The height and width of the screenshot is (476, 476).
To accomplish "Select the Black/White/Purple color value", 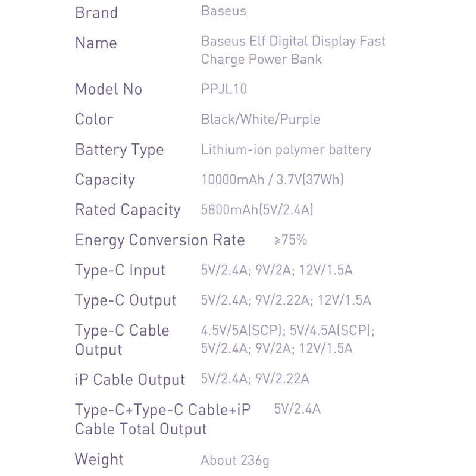I will tap(261, 120).
